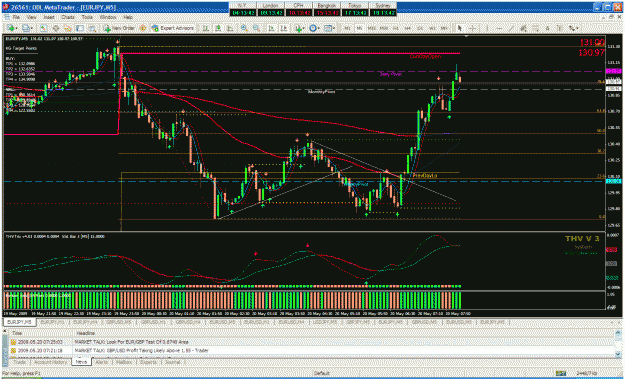Select the M1 timeframe

tap(348, 28)
